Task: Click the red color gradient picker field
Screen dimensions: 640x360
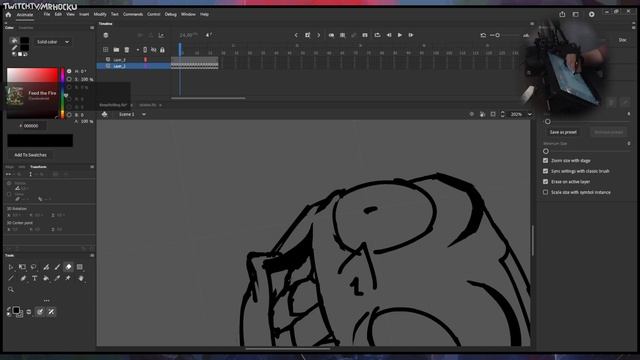Action: tap(32, 93)
